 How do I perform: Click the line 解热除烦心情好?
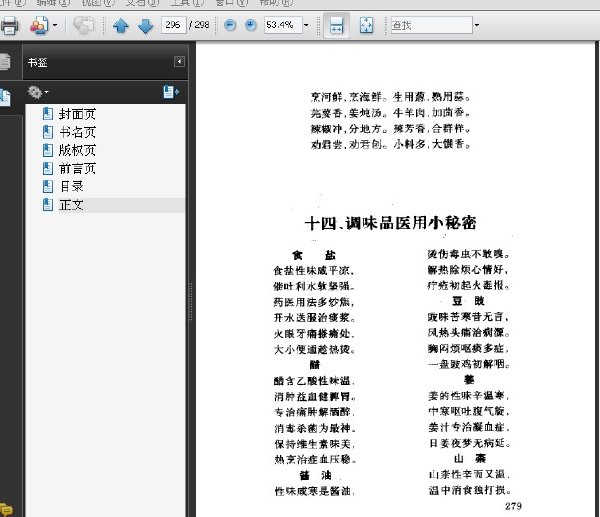(x=468, y=270)
